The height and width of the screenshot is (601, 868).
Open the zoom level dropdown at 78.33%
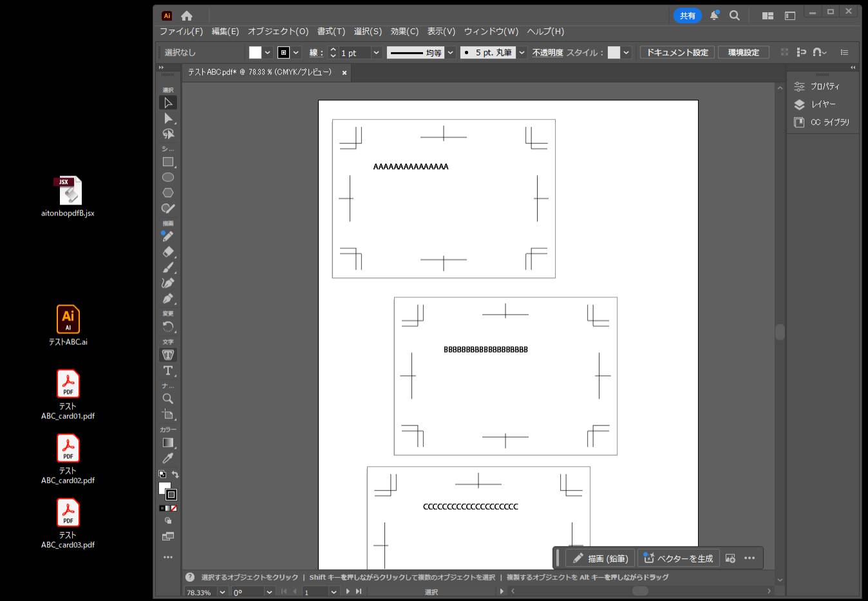(222, 592)
